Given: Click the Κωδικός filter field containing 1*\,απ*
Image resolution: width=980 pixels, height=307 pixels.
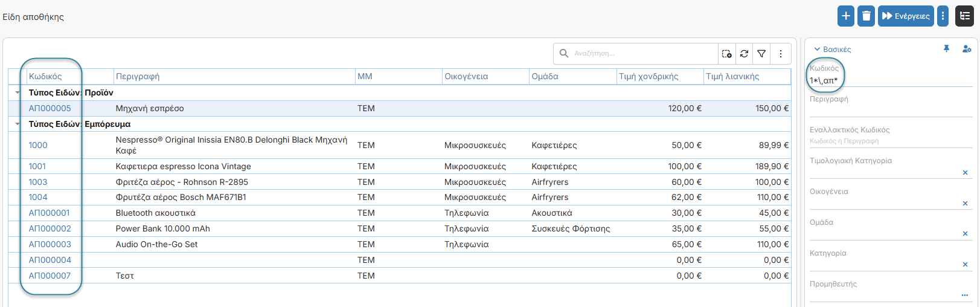Looking at the screenshot, I should pyautogui.click(x=891, y=80).
